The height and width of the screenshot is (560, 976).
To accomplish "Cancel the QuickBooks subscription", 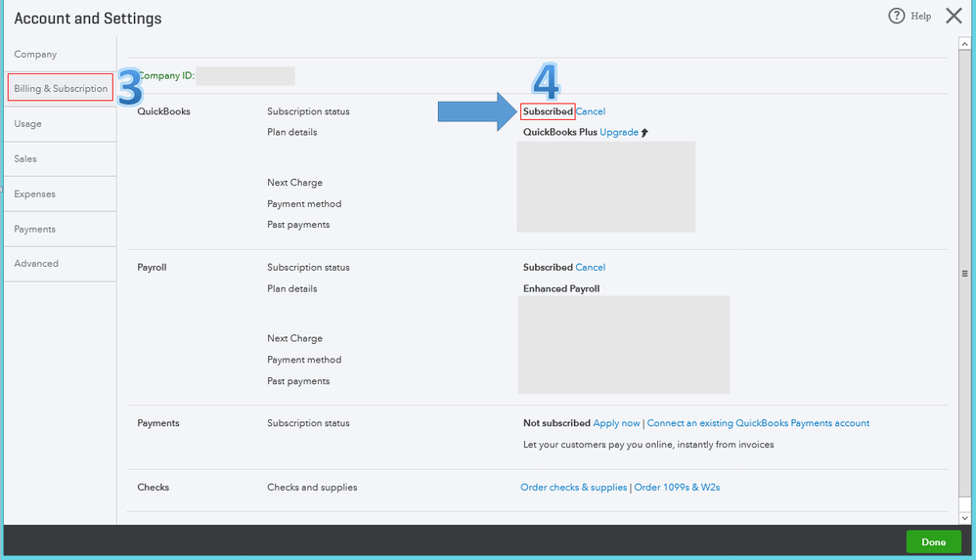I will pyautogui.click(x=590, y=111).
